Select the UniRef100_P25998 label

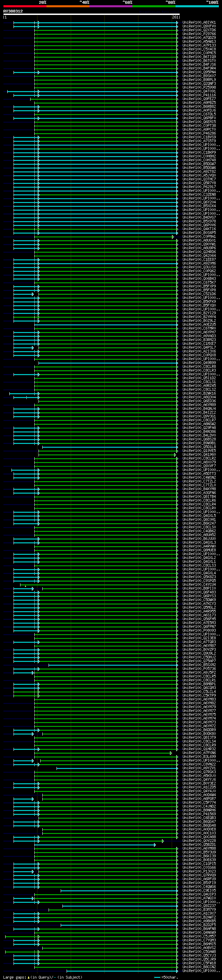[199, 88]
